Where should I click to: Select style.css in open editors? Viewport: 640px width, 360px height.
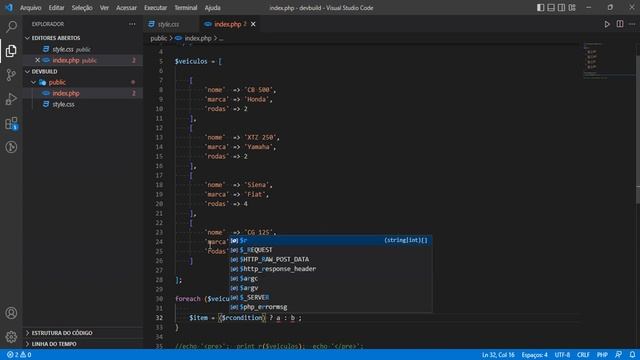83,49
